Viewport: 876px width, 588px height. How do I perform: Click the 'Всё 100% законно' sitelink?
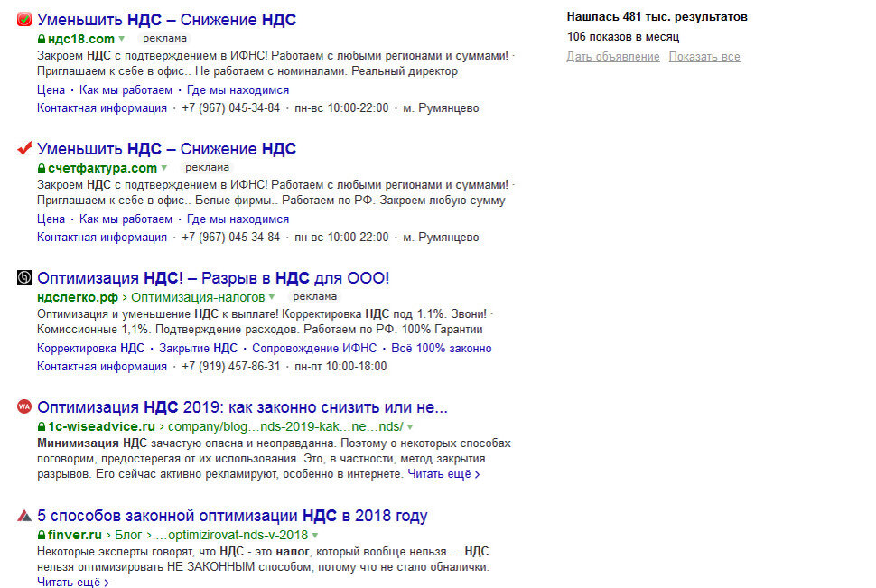442,349
